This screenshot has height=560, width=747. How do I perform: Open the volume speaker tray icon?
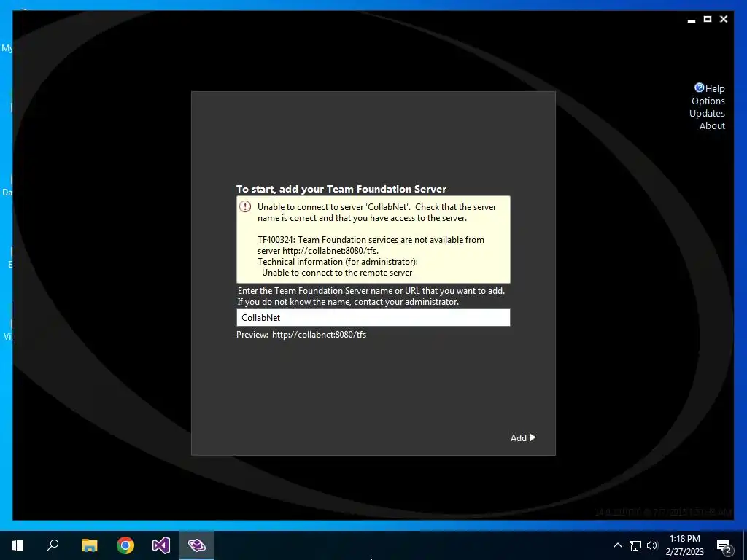(x=652, y=545)
